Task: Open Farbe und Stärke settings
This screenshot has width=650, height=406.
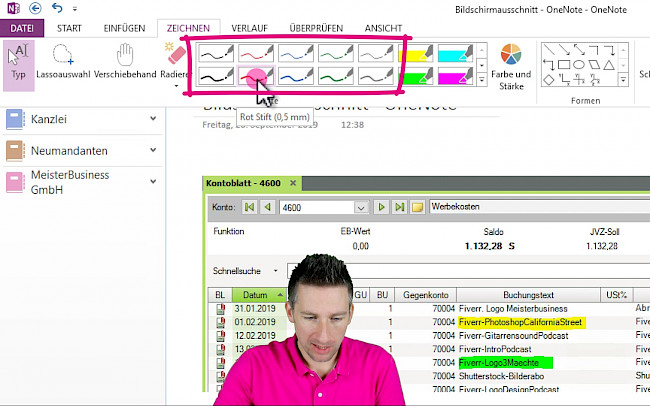Action: [x=511, y=66]
